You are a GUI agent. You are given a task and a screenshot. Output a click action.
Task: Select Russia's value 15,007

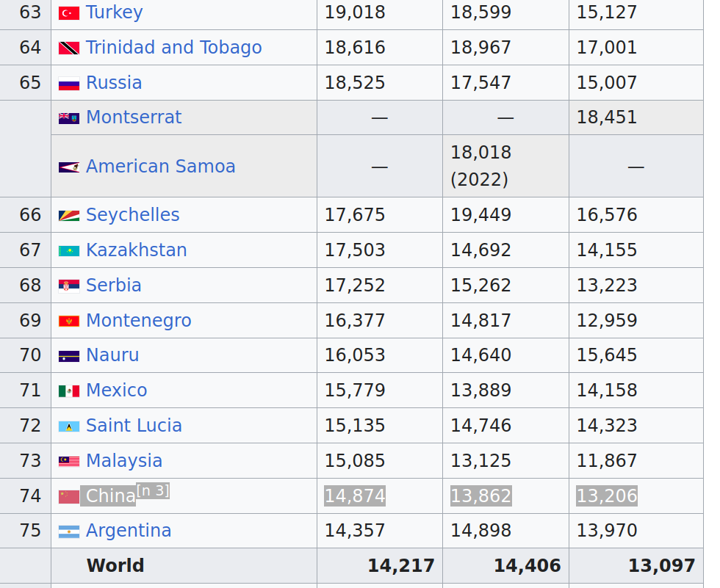click(x=607, y=82)
